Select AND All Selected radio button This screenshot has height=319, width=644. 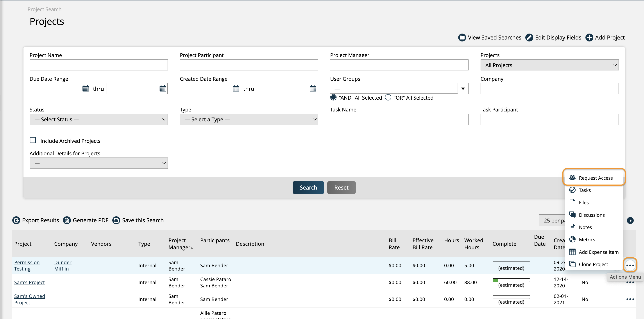pyautogui.click(x=334, y=98)
